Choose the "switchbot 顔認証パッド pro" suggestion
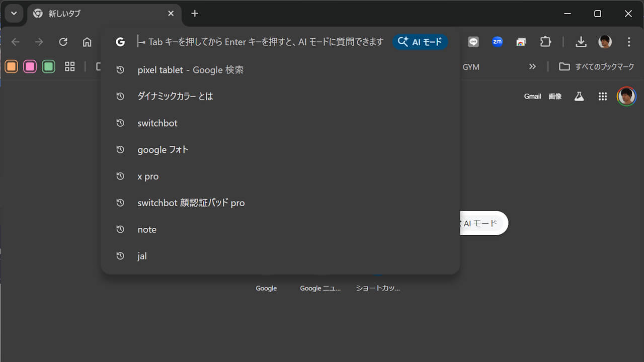The image size is (644, 362). point(191,203)
